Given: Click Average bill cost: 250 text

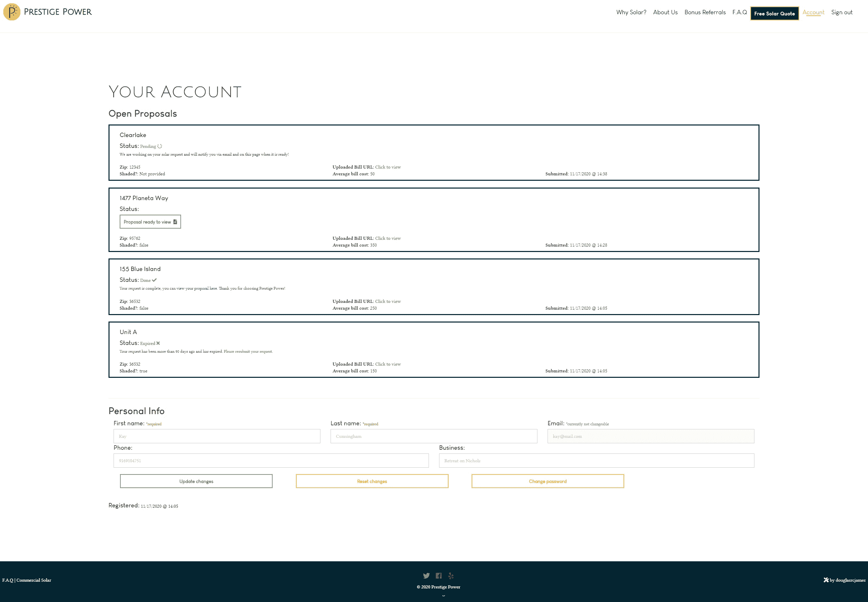Looking at the screenshot, I should (x=354, y=308).
